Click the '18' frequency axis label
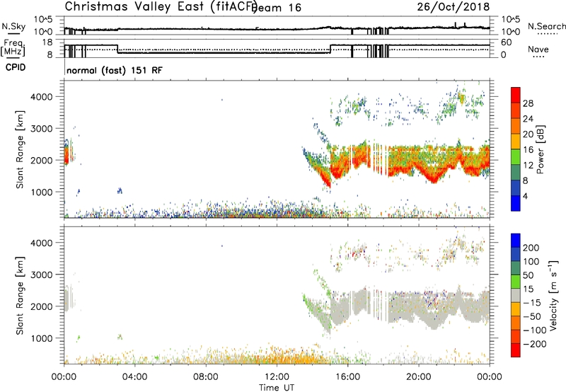Image resolution: width=566 pixels, height=392 pixels. pyautogui.click(x=47, y=42)
